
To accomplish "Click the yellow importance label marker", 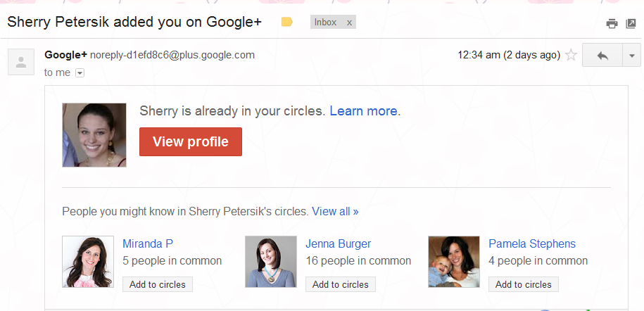I will click(x=286, y=22).
